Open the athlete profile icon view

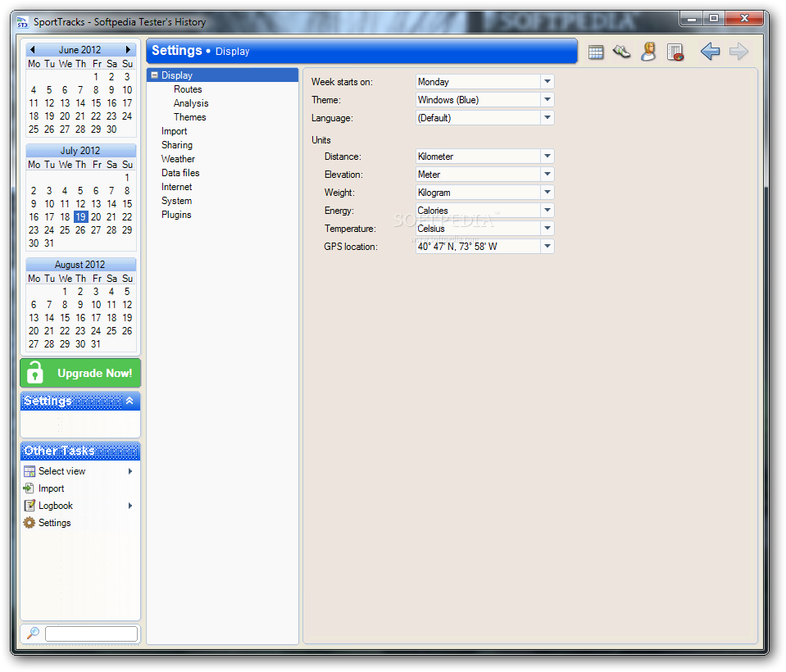pyautogui.click(x=648, y=52)
